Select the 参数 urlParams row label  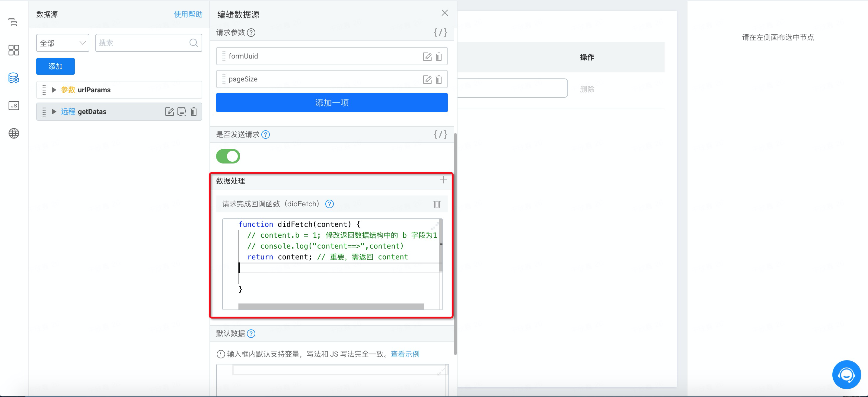(86, 90)
